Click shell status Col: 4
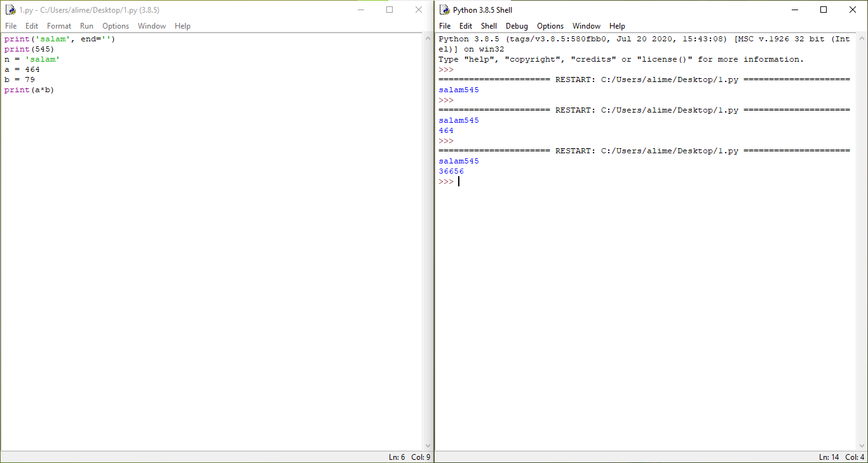Screen dimensions: 868x463 [855, 457]
